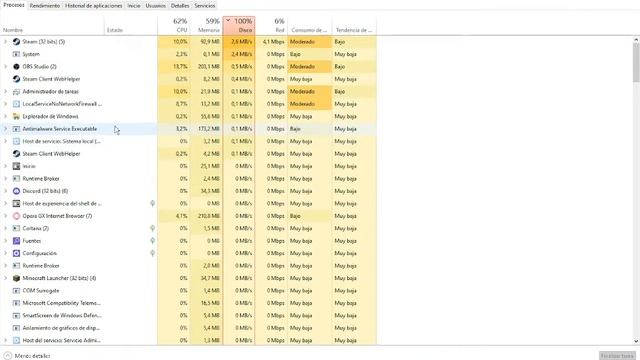Sort by the Nombre column header
This screenshot has width=640, height=360.
click(x=52, y=25)
